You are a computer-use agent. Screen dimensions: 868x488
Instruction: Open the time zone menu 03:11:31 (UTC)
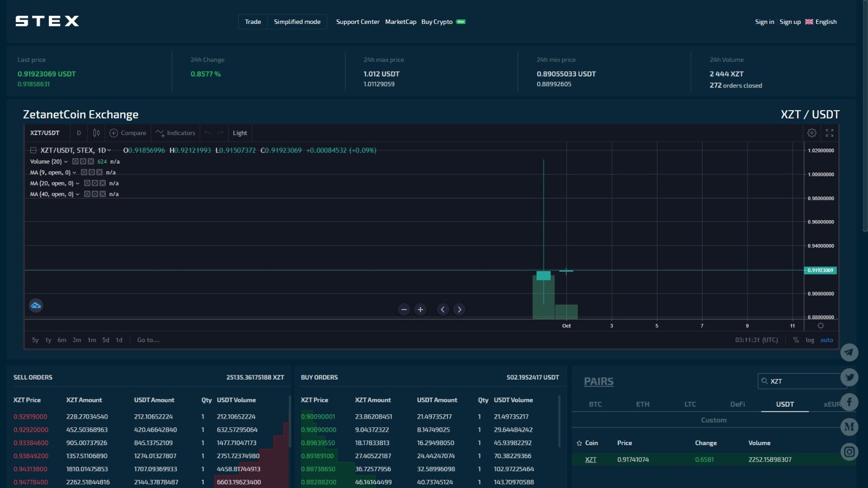756,340
